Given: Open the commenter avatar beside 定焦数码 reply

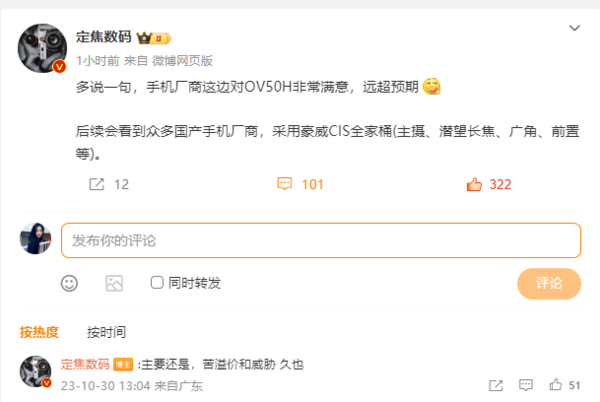Looking at the screenshot, I should tap(35, 371).
